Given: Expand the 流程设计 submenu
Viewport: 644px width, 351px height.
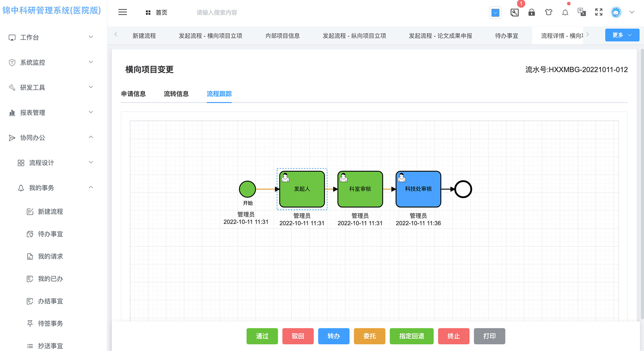Looking at the screenshot, I should (x=55, y=163).
